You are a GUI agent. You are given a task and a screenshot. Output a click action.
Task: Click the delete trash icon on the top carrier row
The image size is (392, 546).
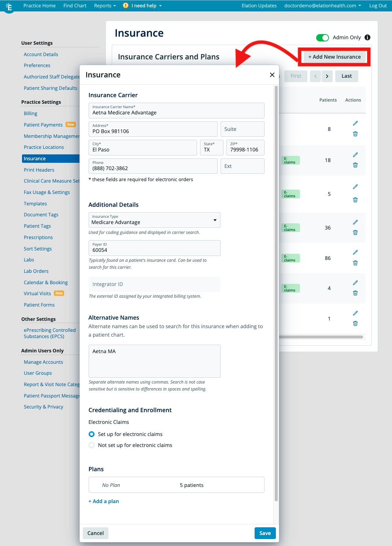pos(355,134)
